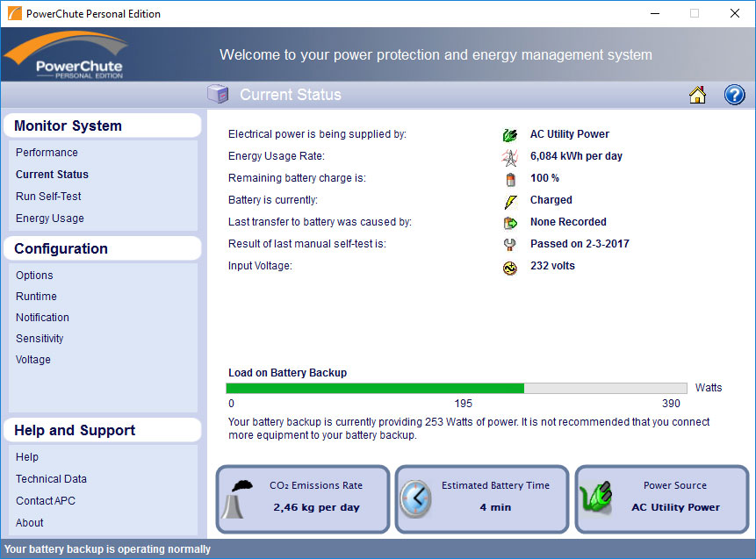This screenshot has width=756, height=559.
Task: Minimize the PowerChute Personal Edition window
Action: [655, 13]
